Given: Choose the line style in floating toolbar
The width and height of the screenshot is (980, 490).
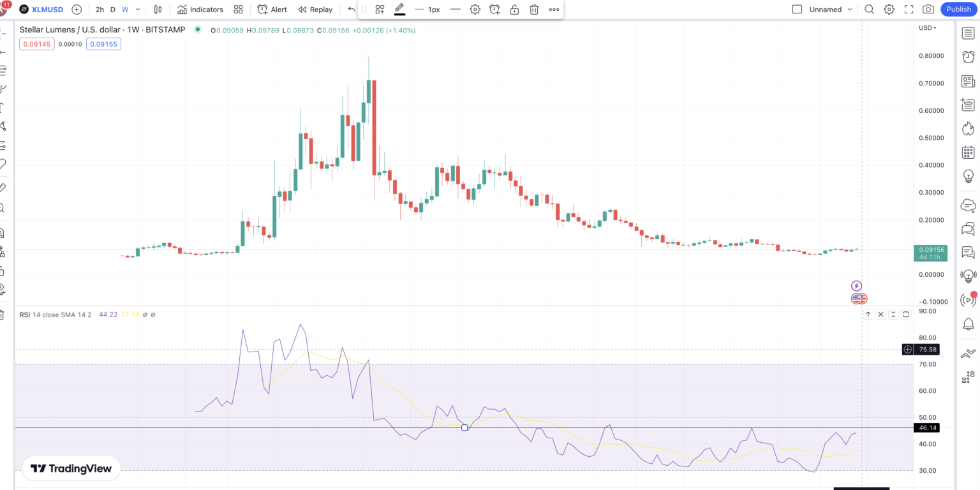Looking at the screenshot, I should click(456, 10).
